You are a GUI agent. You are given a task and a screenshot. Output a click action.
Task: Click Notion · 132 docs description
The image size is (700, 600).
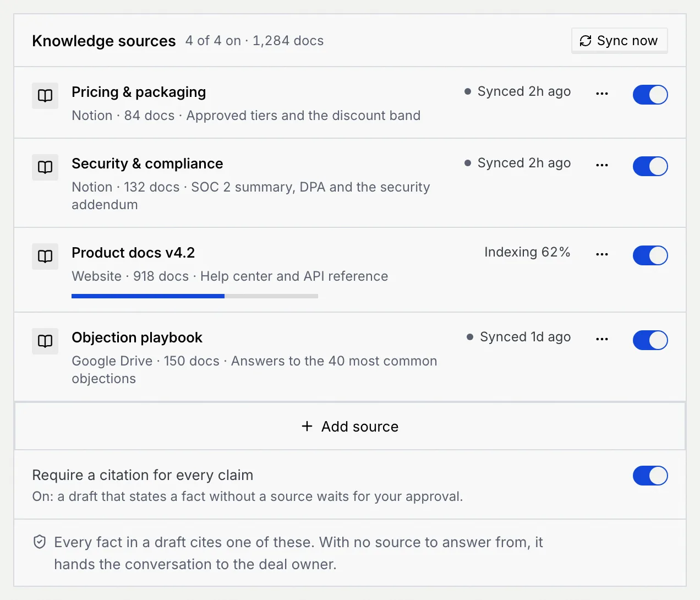[x=251, y=196]
